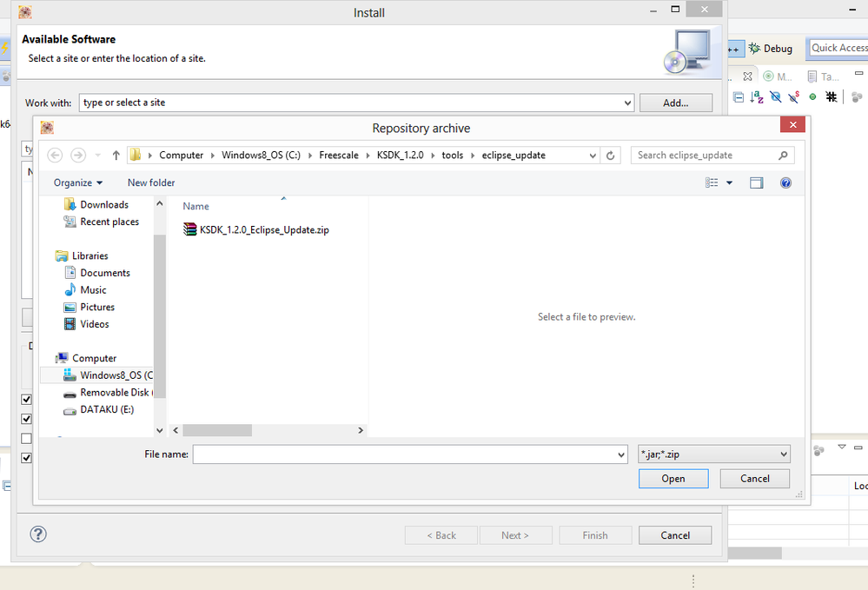Expand the address bar history dropdown
This screenshot has width=868, height=590.
click(x=593, y=156)
